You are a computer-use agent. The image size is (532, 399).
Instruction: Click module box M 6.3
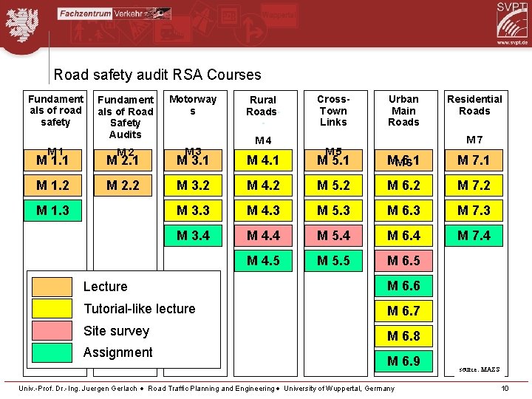point(403,211)
